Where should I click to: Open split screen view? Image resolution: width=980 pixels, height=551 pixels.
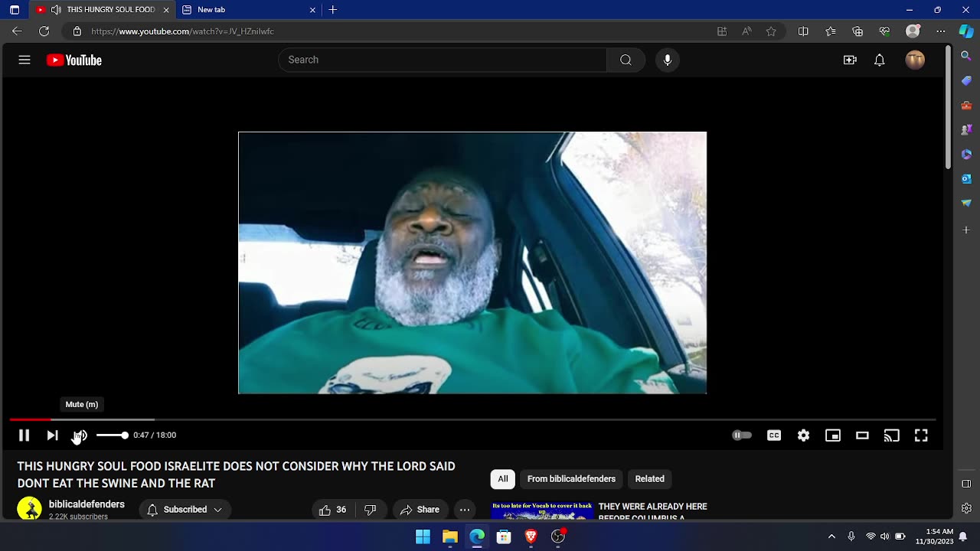[x=803, y=31]
